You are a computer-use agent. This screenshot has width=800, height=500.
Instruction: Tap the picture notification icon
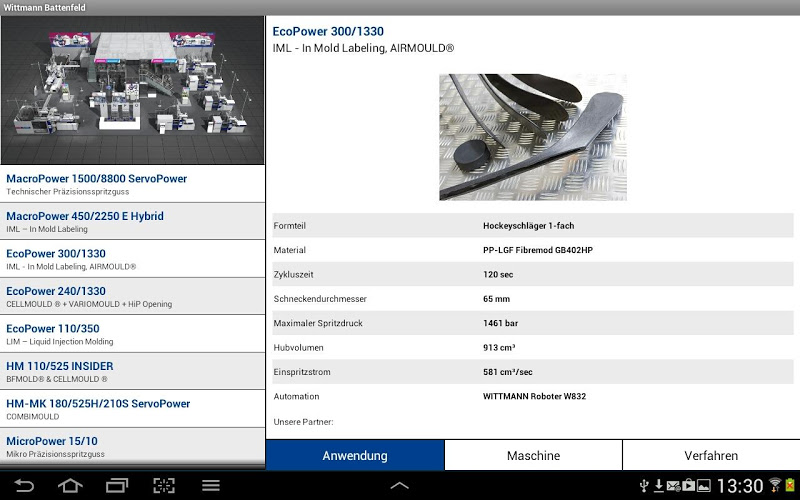(704, 485)
